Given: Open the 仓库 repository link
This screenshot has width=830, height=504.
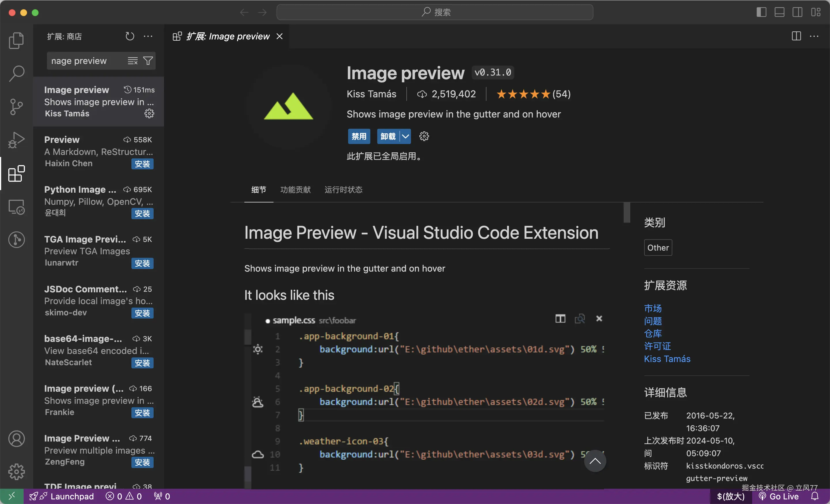Looking at the screenshot, I should 652,333.
